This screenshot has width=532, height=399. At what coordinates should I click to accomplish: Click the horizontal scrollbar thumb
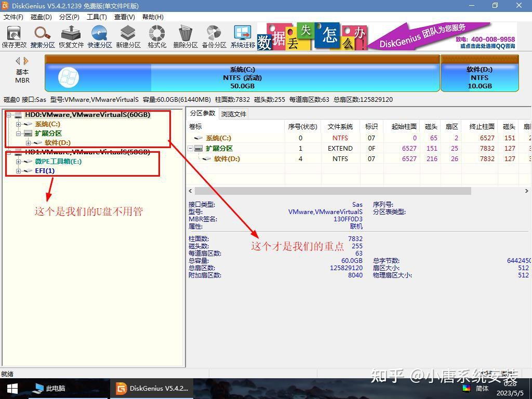coord(332,191)
